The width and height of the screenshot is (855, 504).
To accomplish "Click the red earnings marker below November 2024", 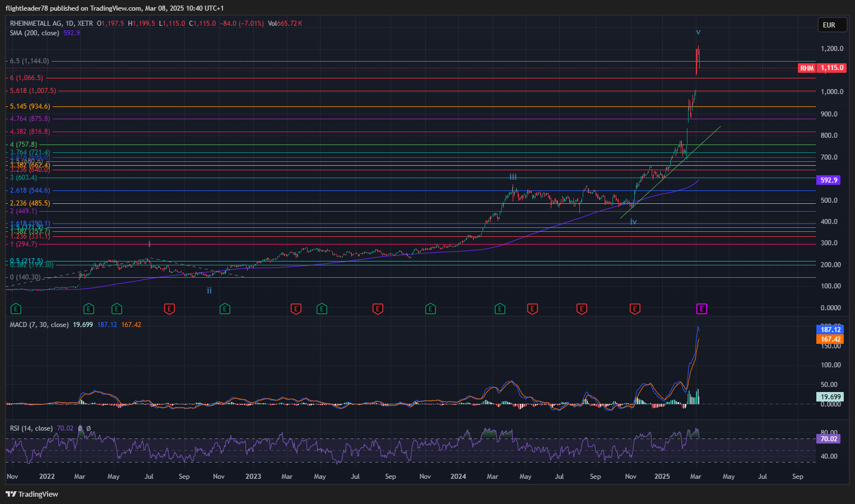I will [635, 309].
